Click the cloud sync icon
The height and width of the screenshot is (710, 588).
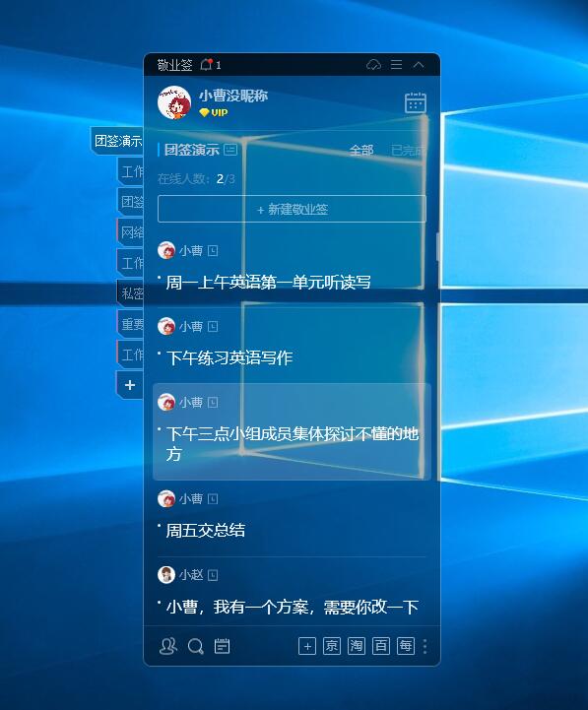[x=373, y=65]
